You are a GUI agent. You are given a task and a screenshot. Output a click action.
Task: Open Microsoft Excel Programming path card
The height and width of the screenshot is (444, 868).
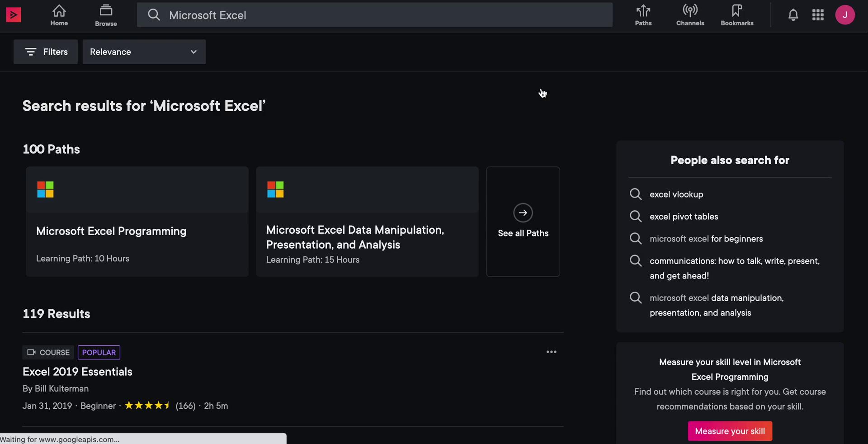[x=137, y=222]
